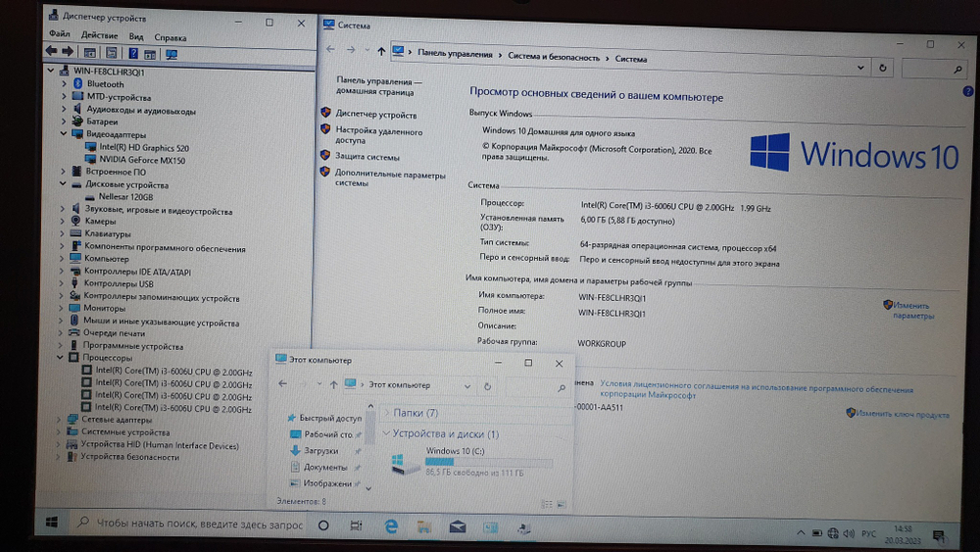This screenshot has height=552, width=980.
Task: Show hidden tray icons chevron
Action: pyautogui.click(x=801, y=532)
